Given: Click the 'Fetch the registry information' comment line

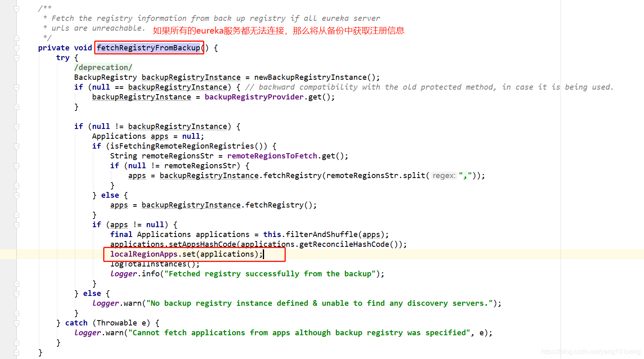Looking at the screenshot, I should pos(216,18).
